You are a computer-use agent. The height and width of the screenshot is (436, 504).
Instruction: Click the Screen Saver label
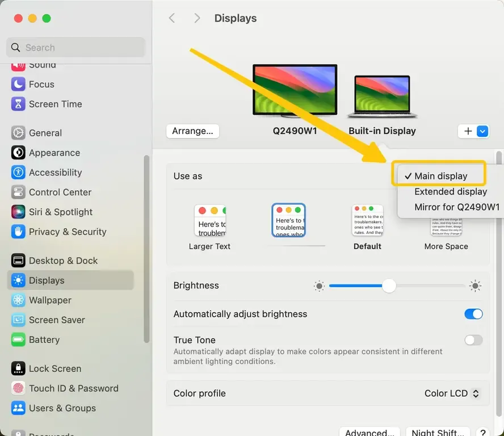pos(57,320)
